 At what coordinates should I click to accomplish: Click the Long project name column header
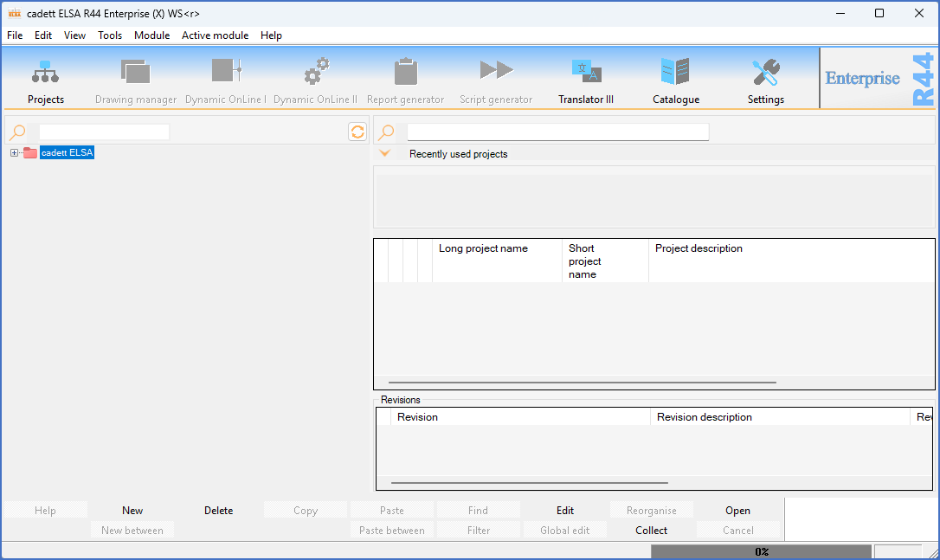[483, 248]
